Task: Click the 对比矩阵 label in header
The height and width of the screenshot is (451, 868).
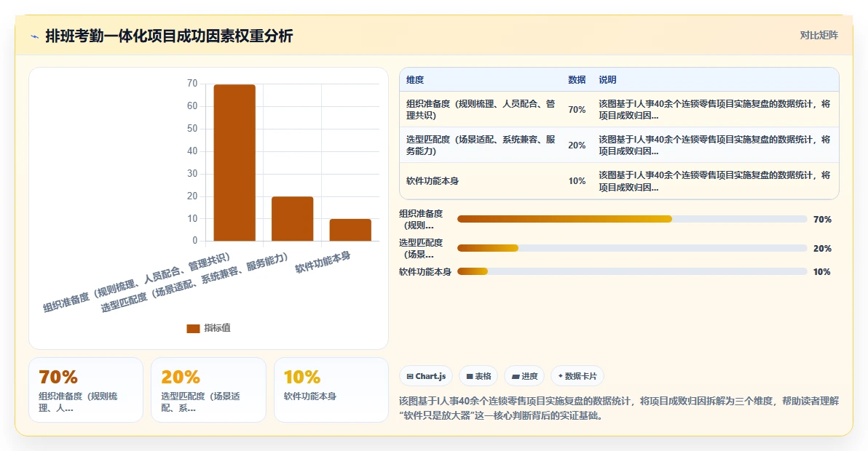Action: pyautogui.click(x=818, y=36)
